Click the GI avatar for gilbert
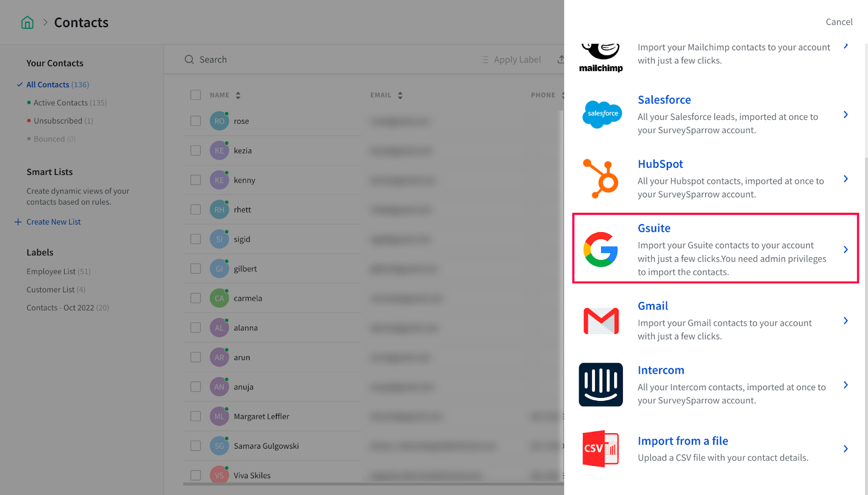The width and height of the screenshot is (868, 495). click(x=219, y=269)
